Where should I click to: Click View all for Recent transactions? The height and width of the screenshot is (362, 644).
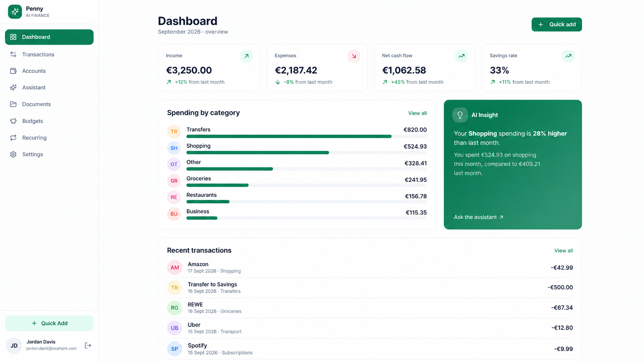click(563, 250)
